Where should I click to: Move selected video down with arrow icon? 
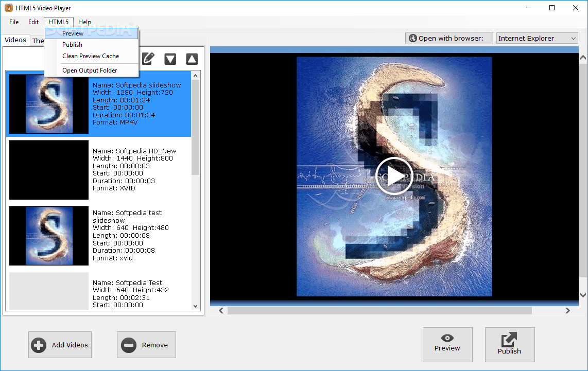pyautogui.click(x=170, y=59)
